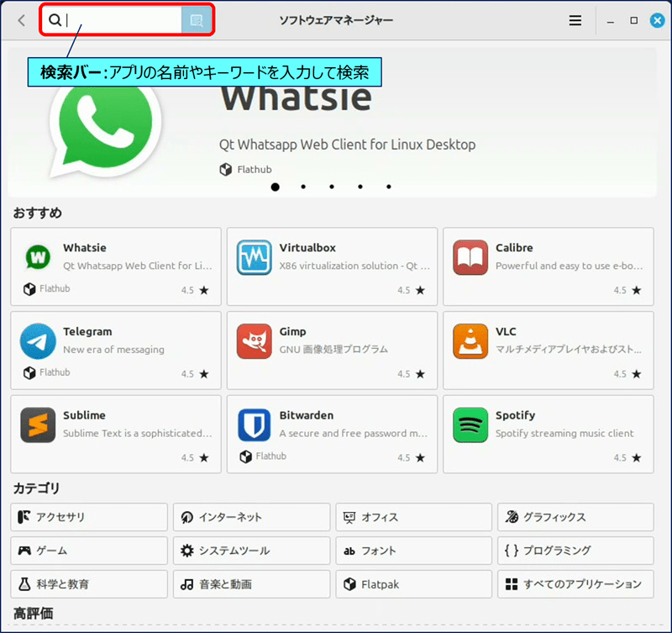The width and height of the screenshot is (672, 633).
Task: Click the Whatsie green W icon
Action: tap(38, 257)
